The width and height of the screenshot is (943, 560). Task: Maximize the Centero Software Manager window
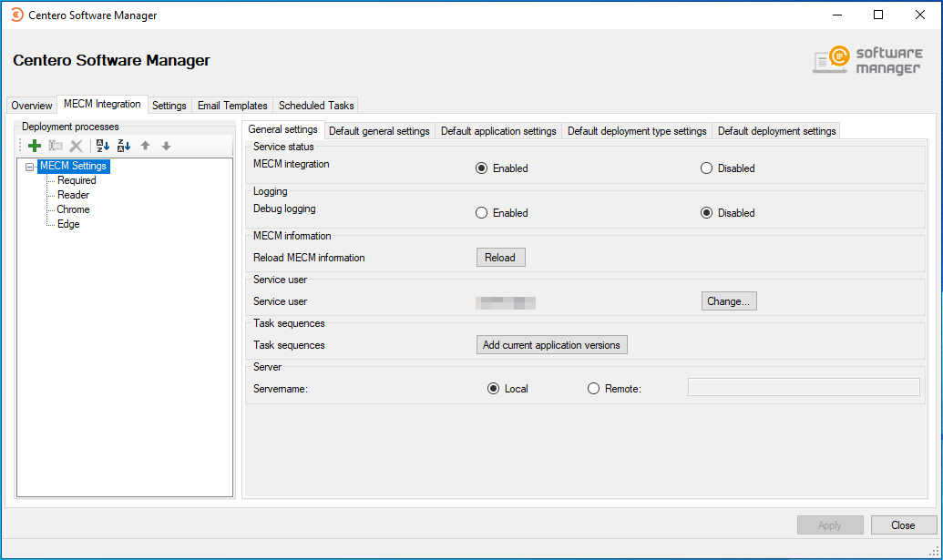(878, 15)
